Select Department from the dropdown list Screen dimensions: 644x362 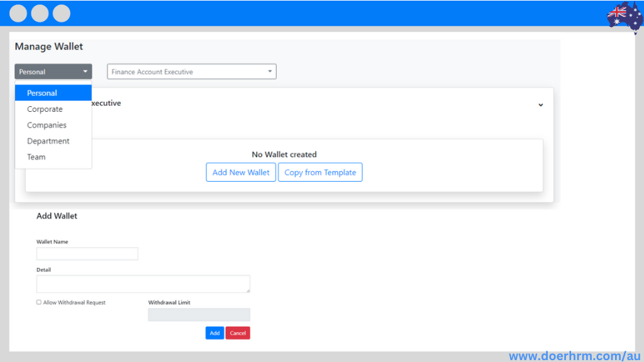[53, 141]
